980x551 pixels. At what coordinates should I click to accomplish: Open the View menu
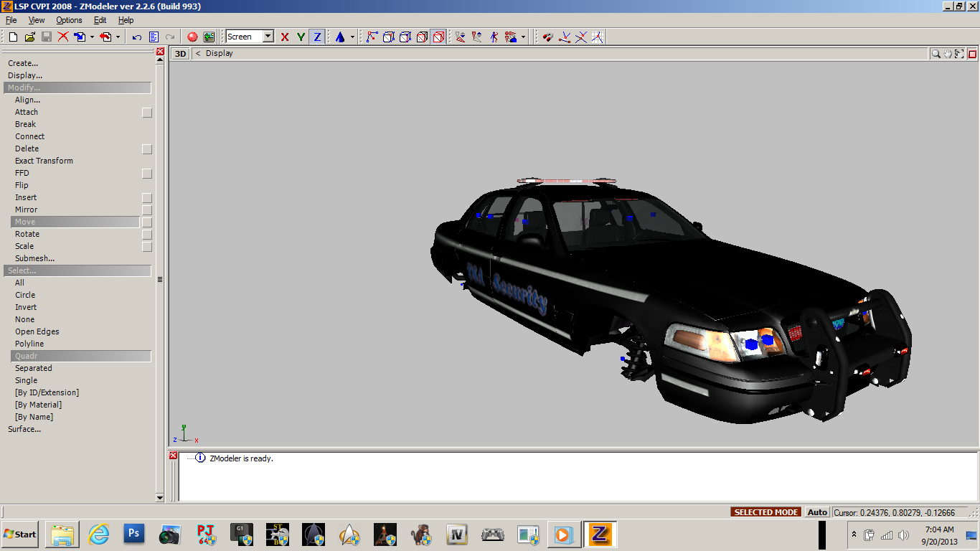pyautogui.click(x=37, y=20)
